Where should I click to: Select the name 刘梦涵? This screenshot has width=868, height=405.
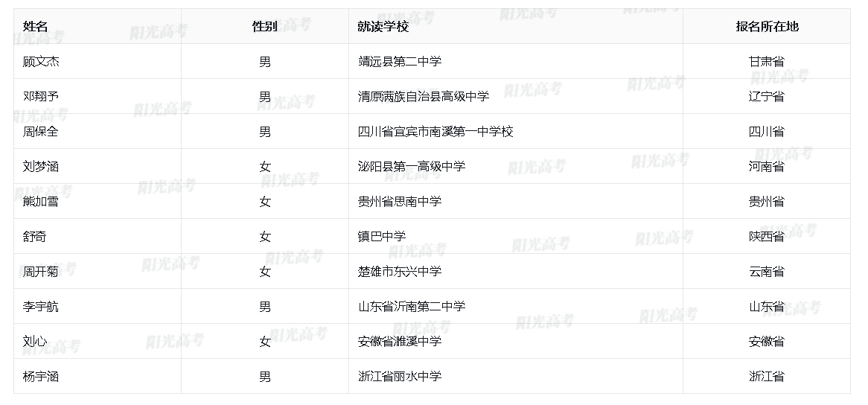[41, 167]
